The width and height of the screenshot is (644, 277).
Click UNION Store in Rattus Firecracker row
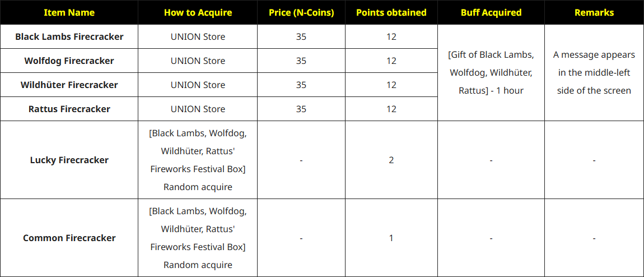(x=198, y=109)
